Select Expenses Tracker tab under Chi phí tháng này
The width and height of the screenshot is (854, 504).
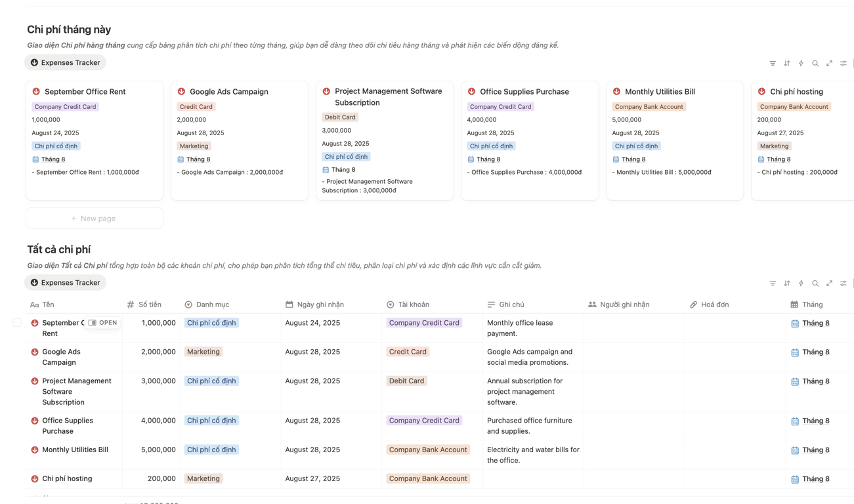point(66,63)
